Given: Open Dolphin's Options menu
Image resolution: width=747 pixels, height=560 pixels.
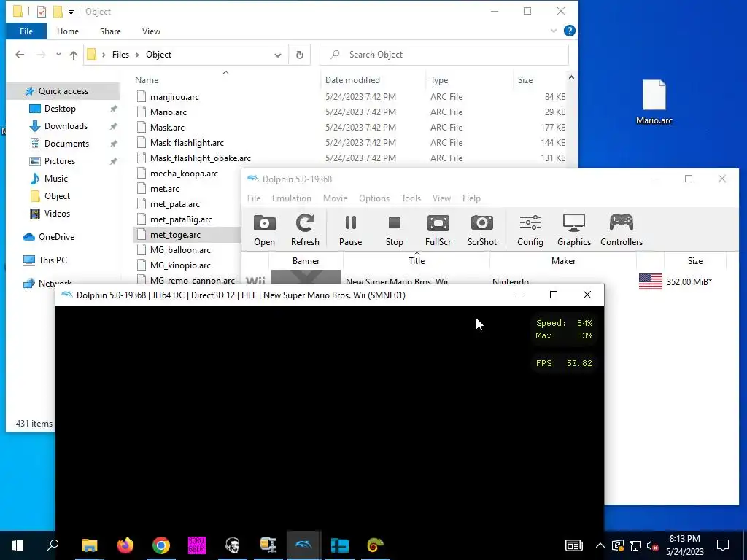Looking at the screenshot, I should coord(374,198).
